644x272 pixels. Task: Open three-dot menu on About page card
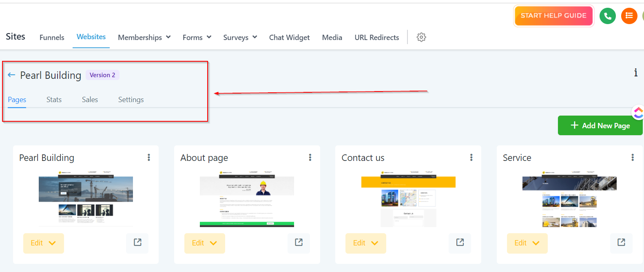pos(310,158)
